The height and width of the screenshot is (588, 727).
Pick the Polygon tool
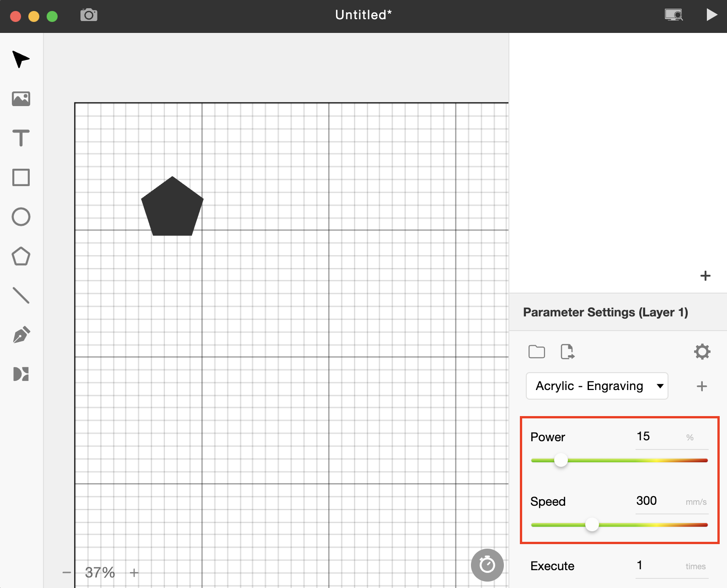[21, 257]
